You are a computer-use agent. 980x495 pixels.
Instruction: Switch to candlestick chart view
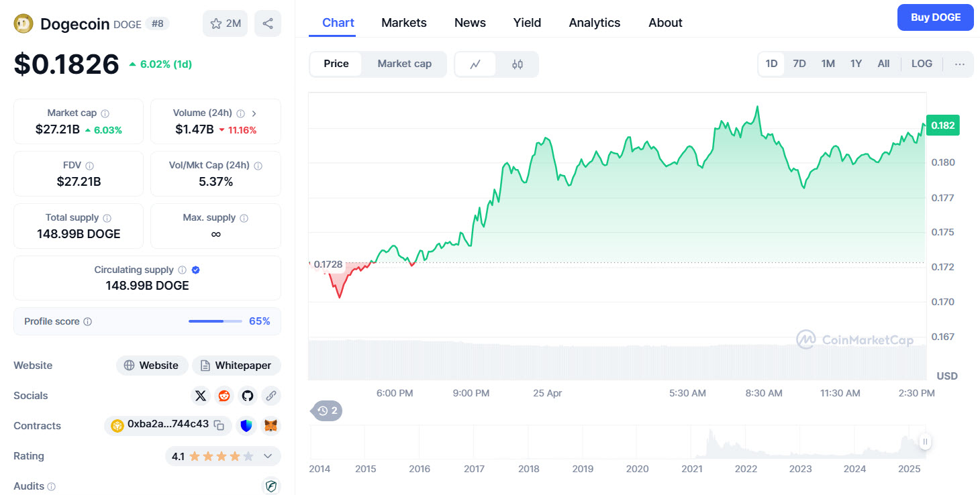pos(517,64)
